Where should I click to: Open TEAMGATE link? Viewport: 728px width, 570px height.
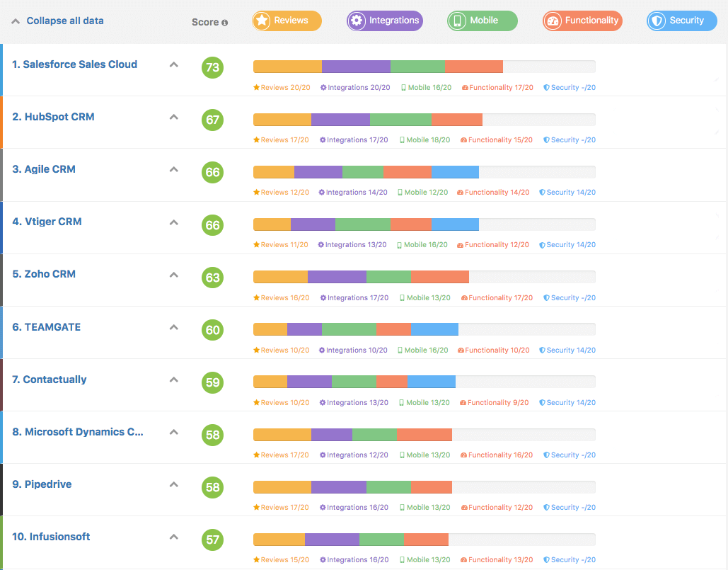click(47, 327)
